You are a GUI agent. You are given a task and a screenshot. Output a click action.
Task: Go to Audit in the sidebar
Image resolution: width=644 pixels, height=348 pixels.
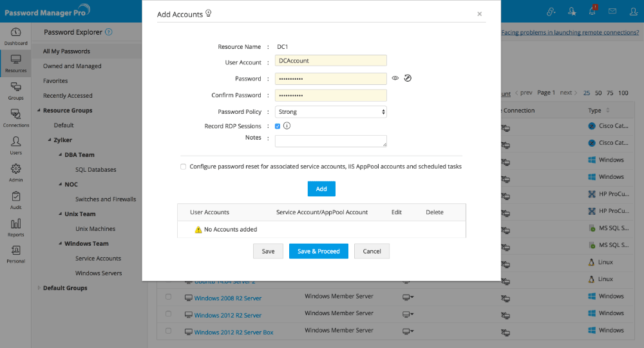coord(15,199)
